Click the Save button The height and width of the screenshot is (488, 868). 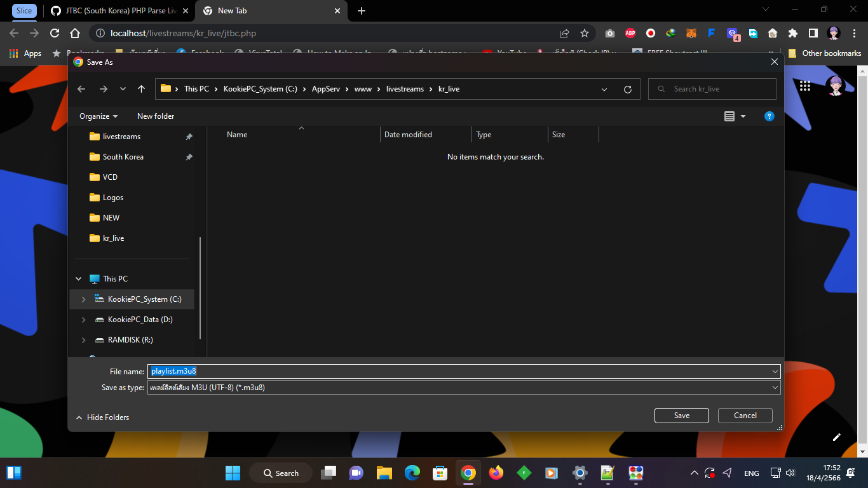coord(681,415)
